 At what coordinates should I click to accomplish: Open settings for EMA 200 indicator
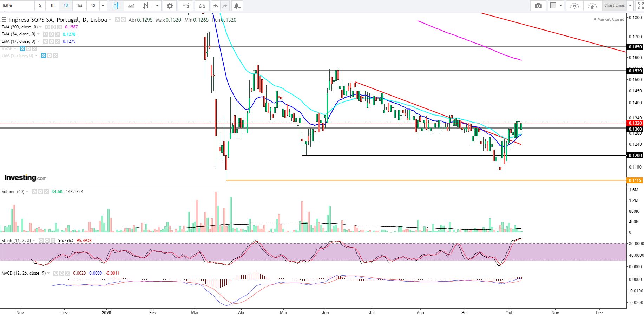(x=54, y=27)
